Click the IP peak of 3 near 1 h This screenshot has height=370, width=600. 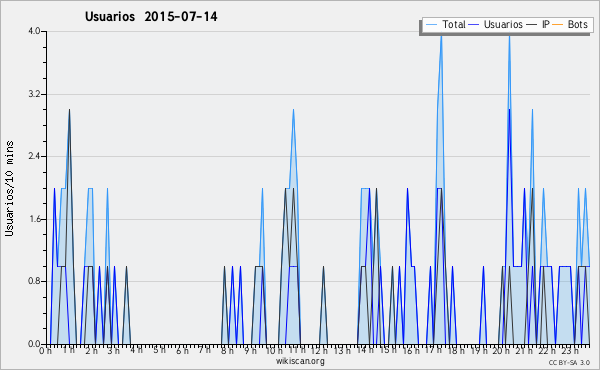[x=69, y=110]
